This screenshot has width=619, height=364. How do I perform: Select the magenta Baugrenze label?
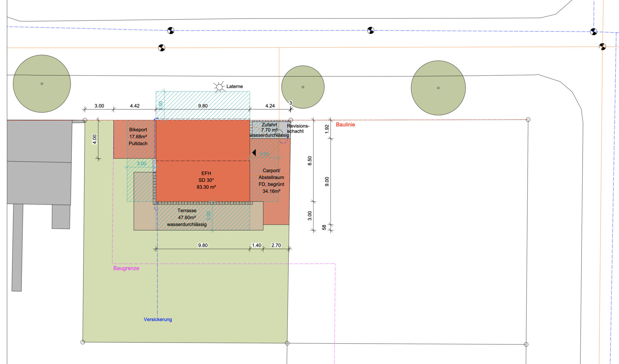pos(126,268)
